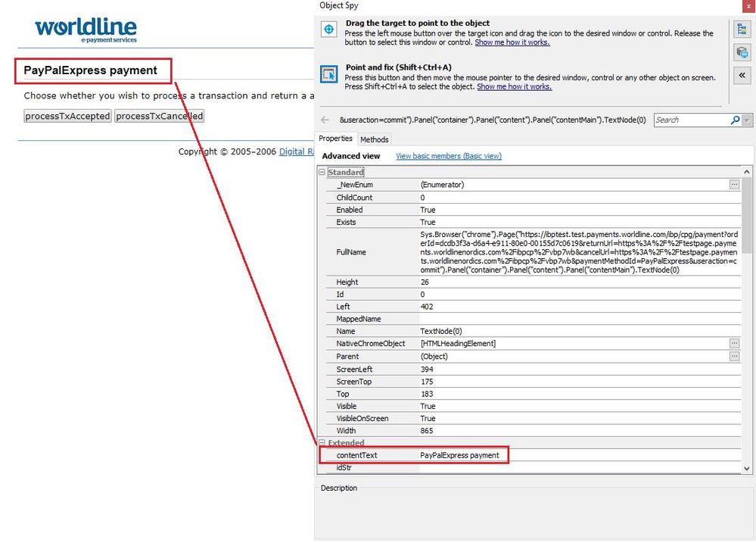
Task: Open View basic members (Basic view) link
Action: point(449,156)
